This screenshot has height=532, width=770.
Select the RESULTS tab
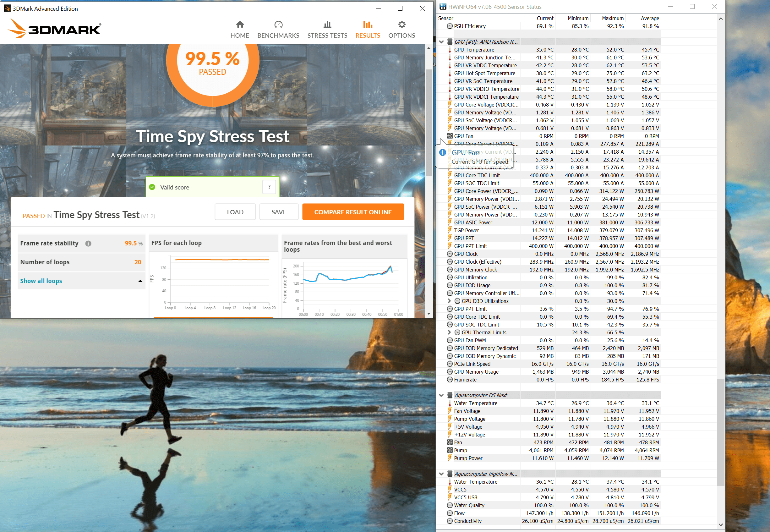tap(368, 29)
